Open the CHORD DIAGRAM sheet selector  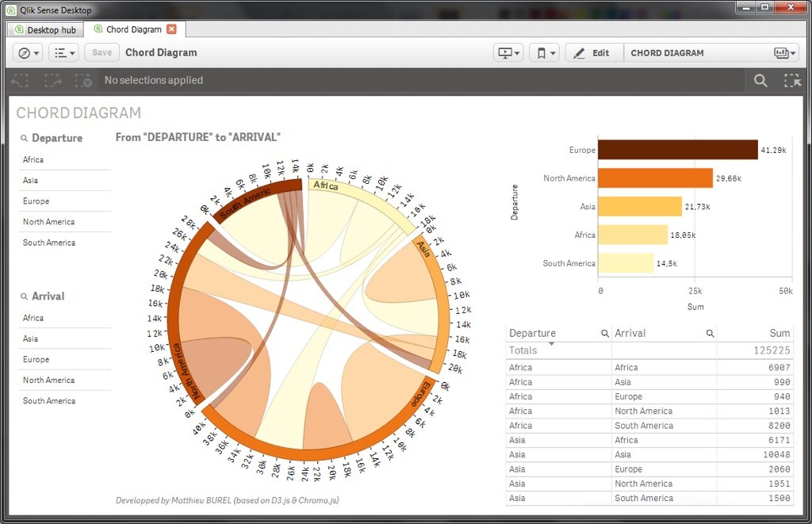pyautogui.click(x=711, y=53)
